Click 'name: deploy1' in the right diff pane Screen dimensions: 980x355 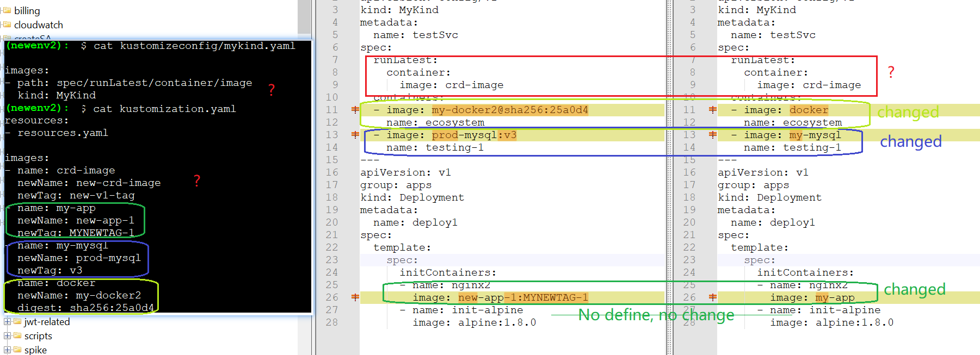773,222
